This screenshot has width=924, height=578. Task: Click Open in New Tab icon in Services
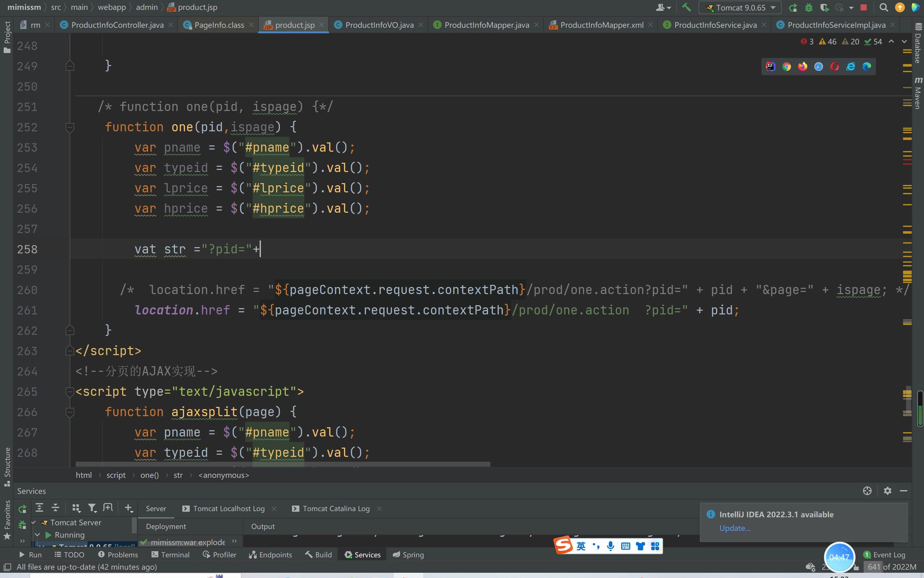[108, 508]
